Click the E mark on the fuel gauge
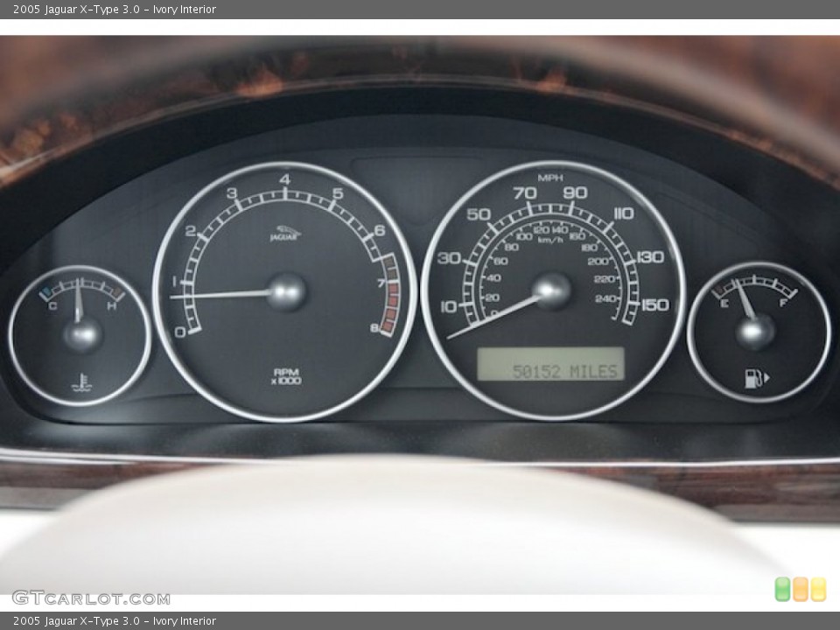 [724, 304]
